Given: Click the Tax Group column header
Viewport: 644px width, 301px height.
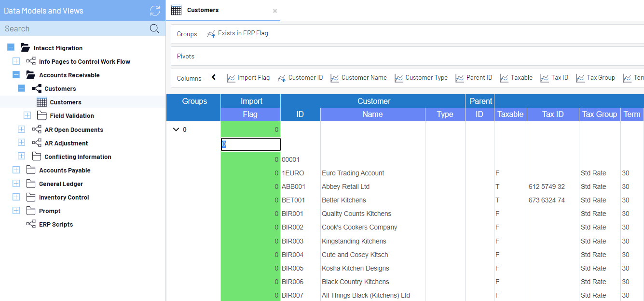Looking at the screenshot, I should (600, 115).
